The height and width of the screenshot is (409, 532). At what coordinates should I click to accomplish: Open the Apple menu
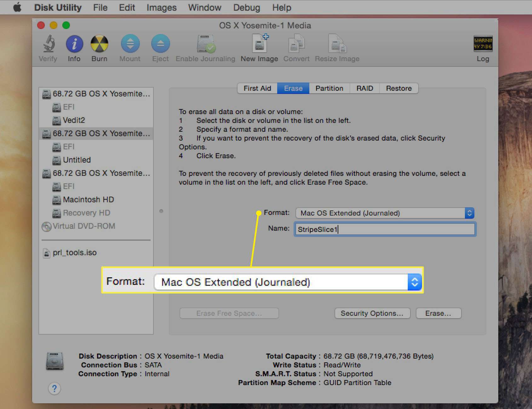pyautogui.click(x=17, y=7)
